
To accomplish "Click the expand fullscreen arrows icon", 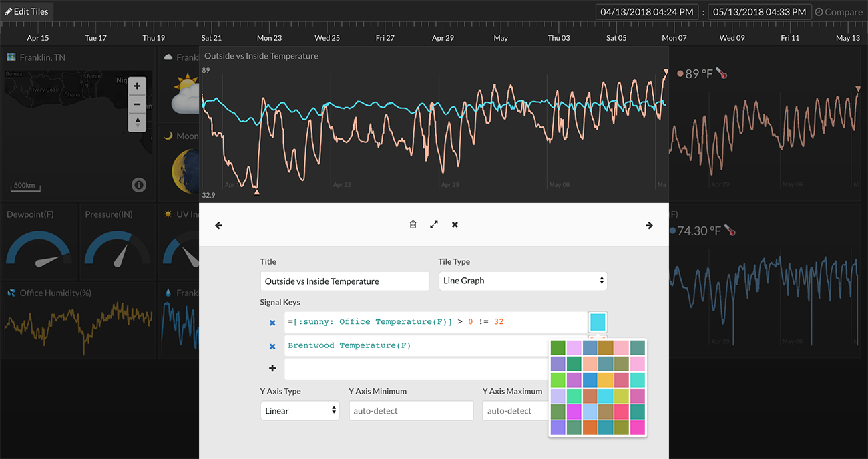I will 434,225.
